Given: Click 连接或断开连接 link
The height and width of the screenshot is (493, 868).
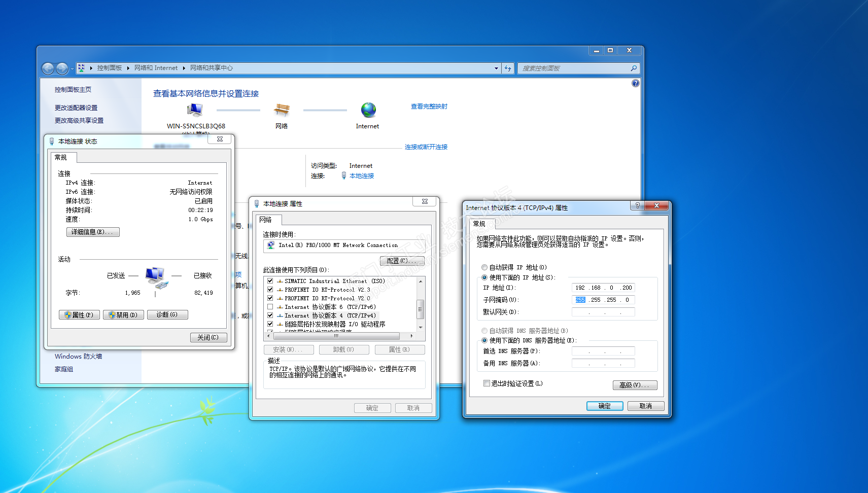Looking at the screenshot, I should click(x=426, y=147).
